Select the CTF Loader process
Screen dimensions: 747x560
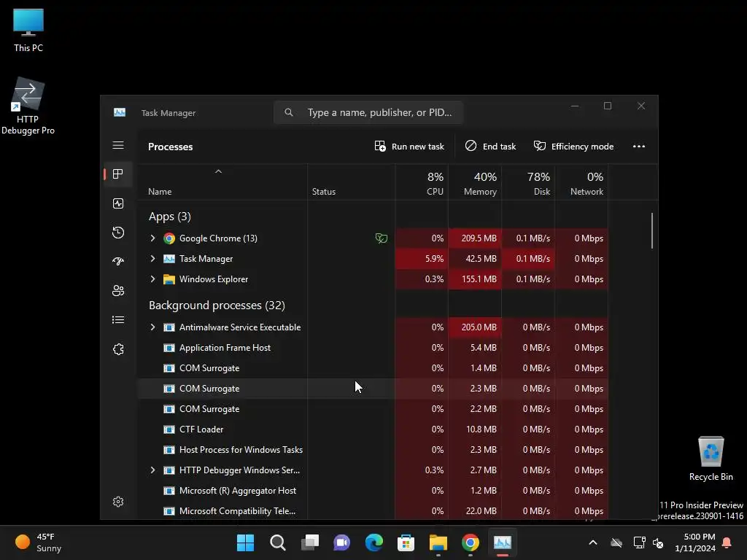(x=373, y=429)
